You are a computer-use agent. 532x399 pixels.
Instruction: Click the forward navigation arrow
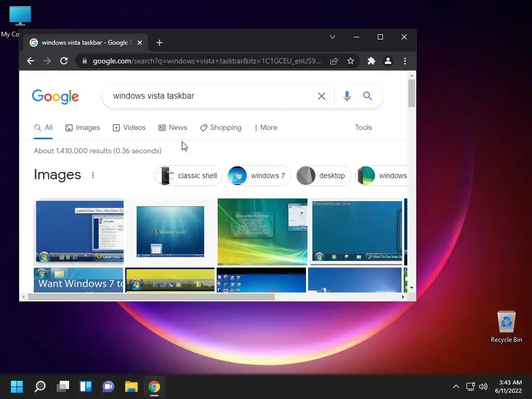click(47, 61)
